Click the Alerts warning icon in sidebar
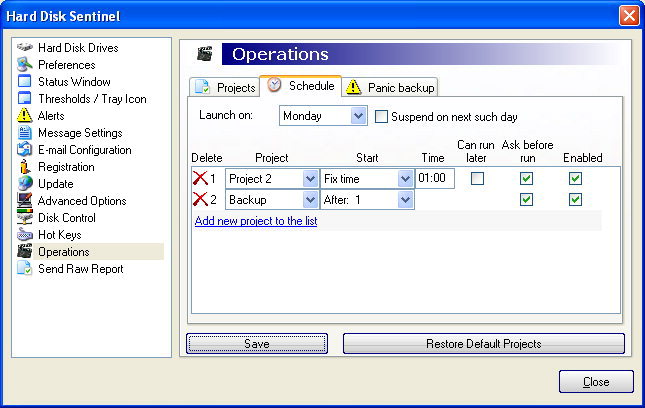Screen dimensions: 645x408 click(x=25, y=116)
